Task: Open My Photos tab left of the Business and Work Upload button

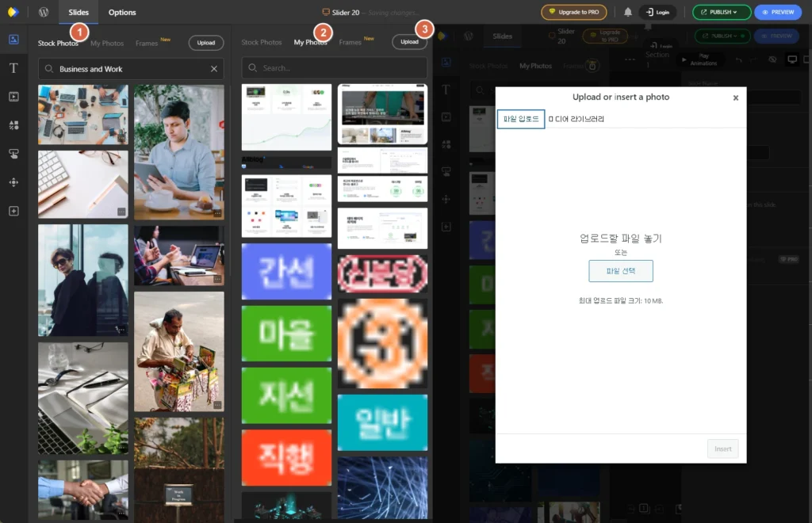Action: (x=107, y=44)
